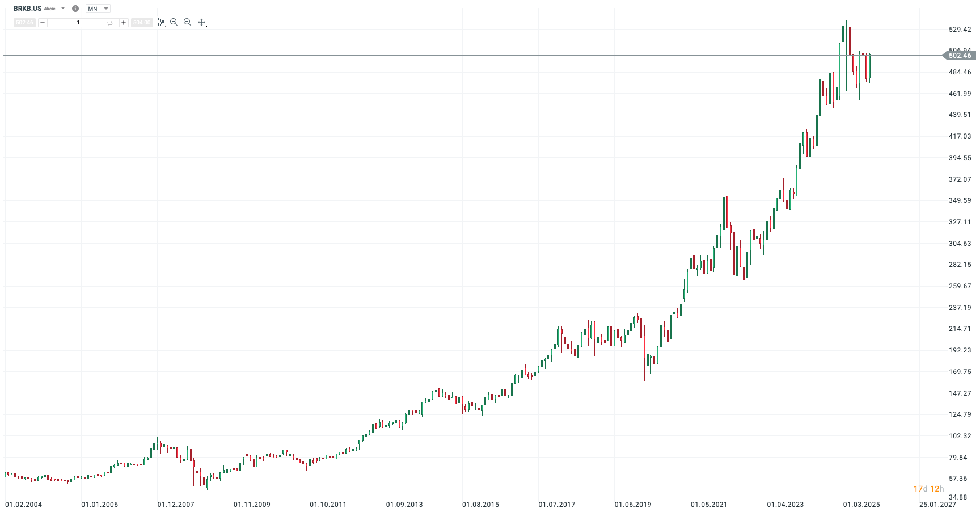The height and width of the screenshot is (512, 980).
Task: Select the zoom out magnifier icon
Action: pyautogui.click(x=174, y=22)
